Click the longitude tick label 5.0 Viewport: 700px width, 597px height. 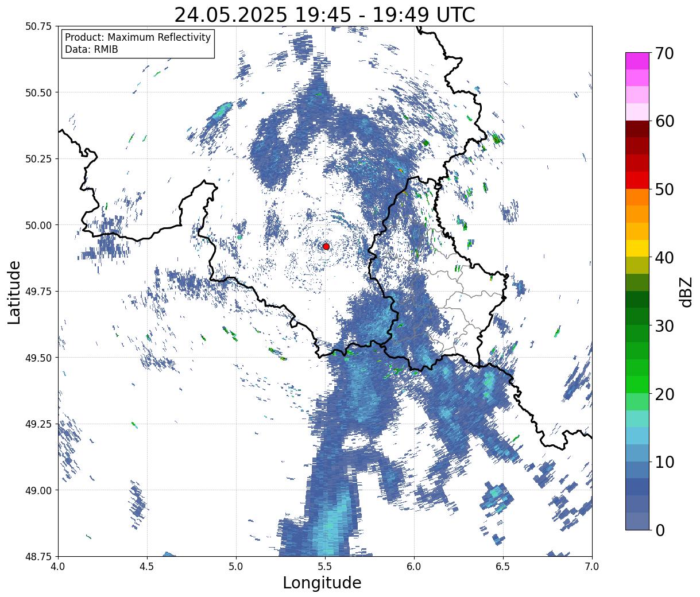[x=236, y=567]
